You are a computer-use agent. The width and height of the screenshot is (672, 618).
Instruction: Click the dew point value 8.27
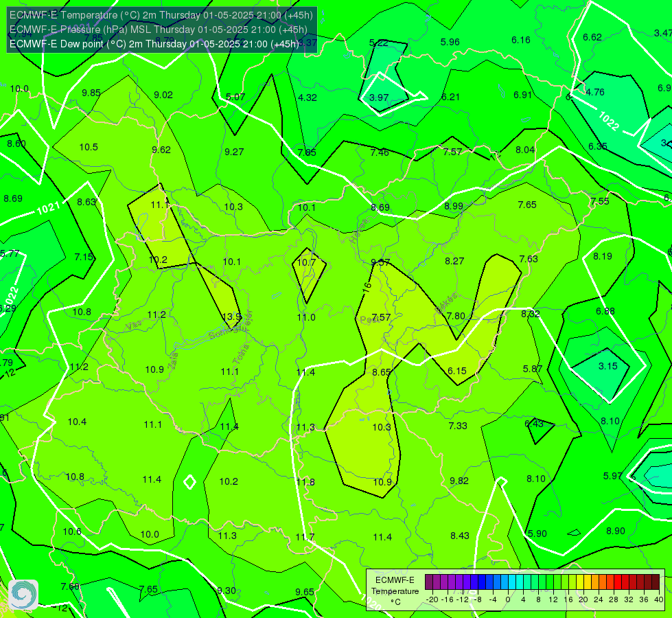pyautogui.click(x=454, y=261)
